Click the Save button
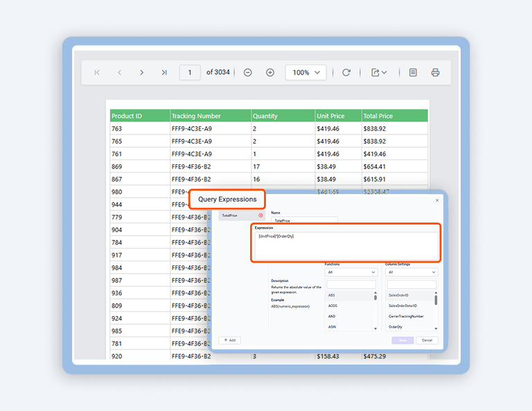This screenshot has height=411, width=532. pos(402,340)
